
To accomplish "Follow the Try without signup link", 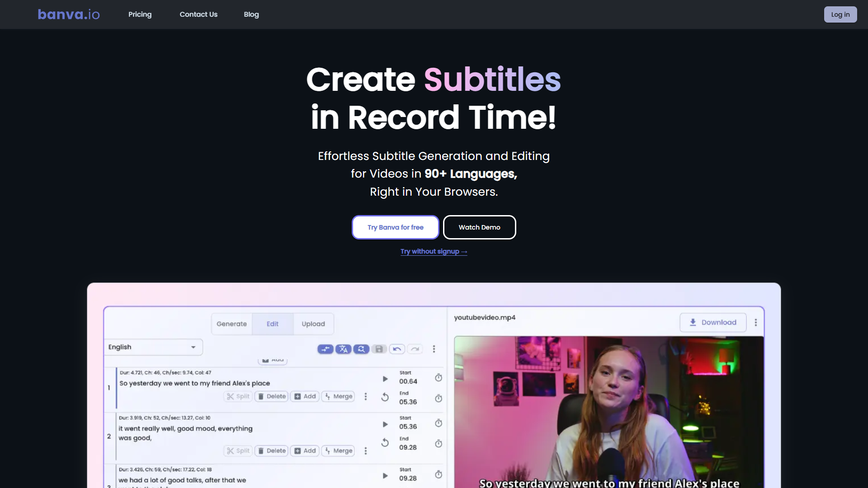I will coord(434,251).
